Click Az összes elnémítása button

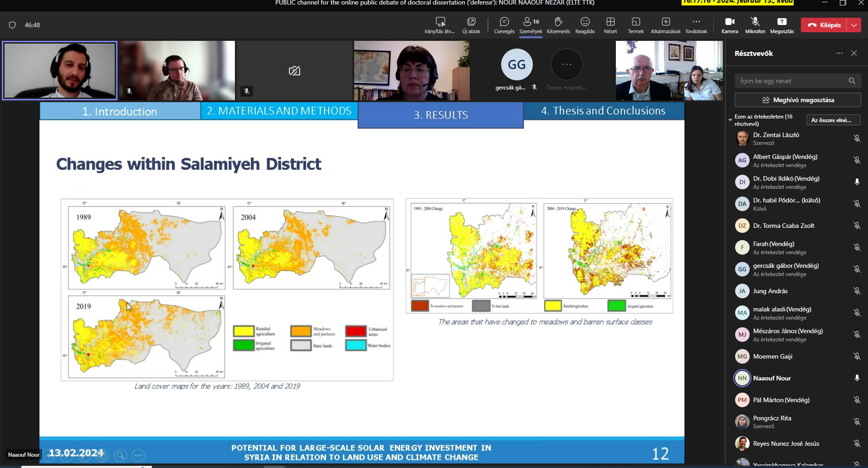(833, 120)
